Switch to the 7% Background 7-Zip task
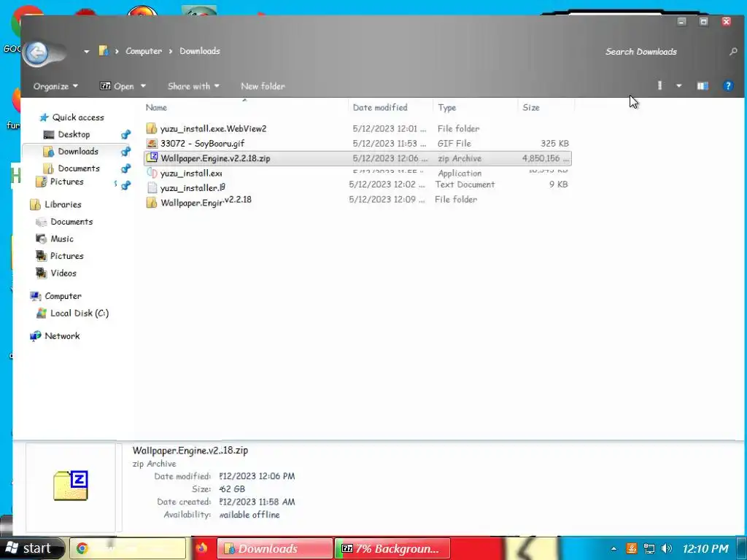Viewport: 747px width, 560px height. (392, 548)
